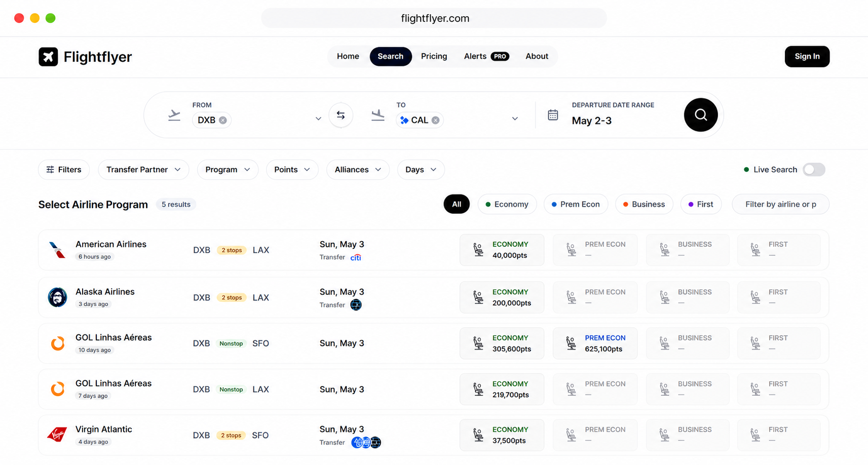Screen dimensions: 868x465
Task: Click the arrival landing plane icon
Action: (378, 115)
